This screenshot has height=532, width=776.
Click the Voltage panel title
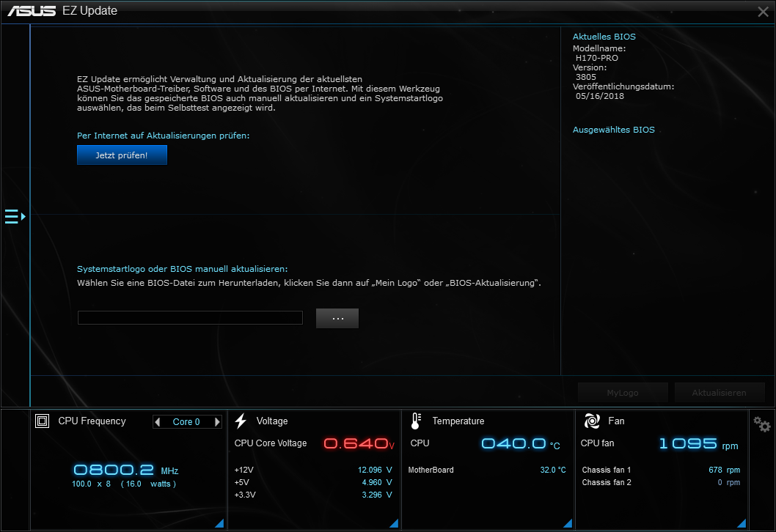[x=271, y=421]
